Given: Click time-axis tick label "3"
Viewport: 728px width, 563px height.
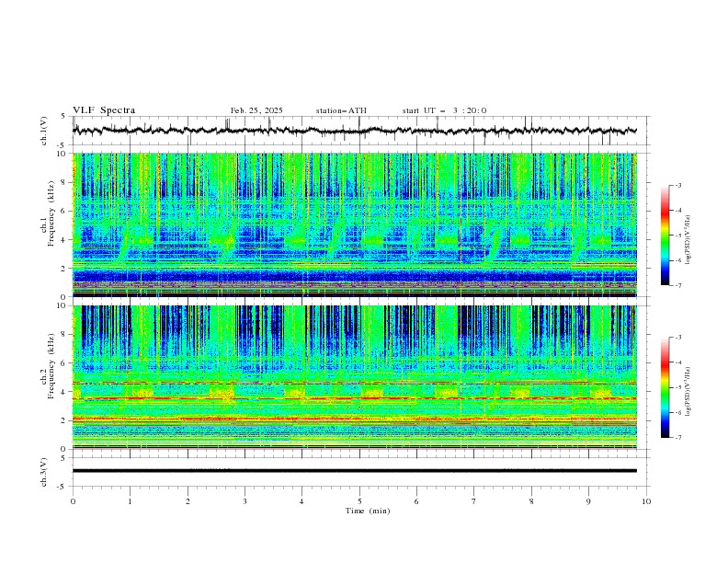Looking at the screenshot, I should pyautogui.click(x=245, y=501).
